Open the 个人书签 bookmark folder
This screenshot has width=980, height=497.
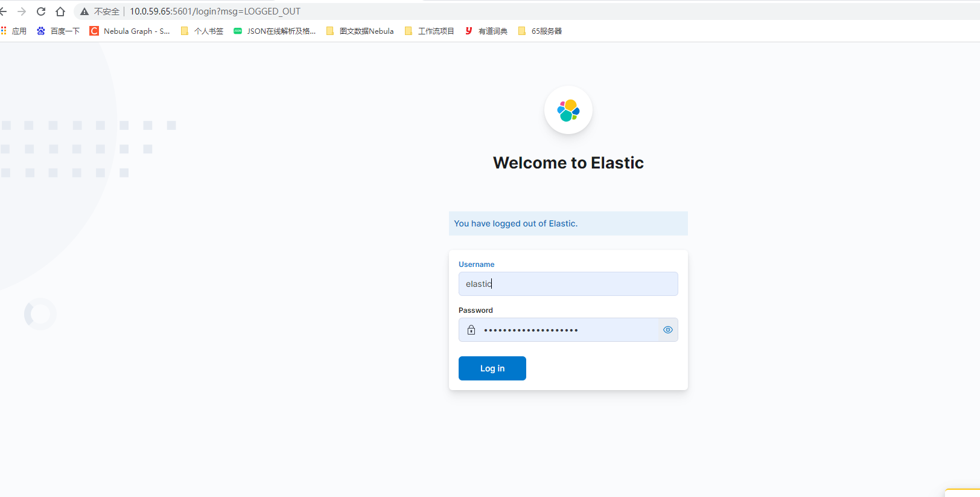(202, 31)
